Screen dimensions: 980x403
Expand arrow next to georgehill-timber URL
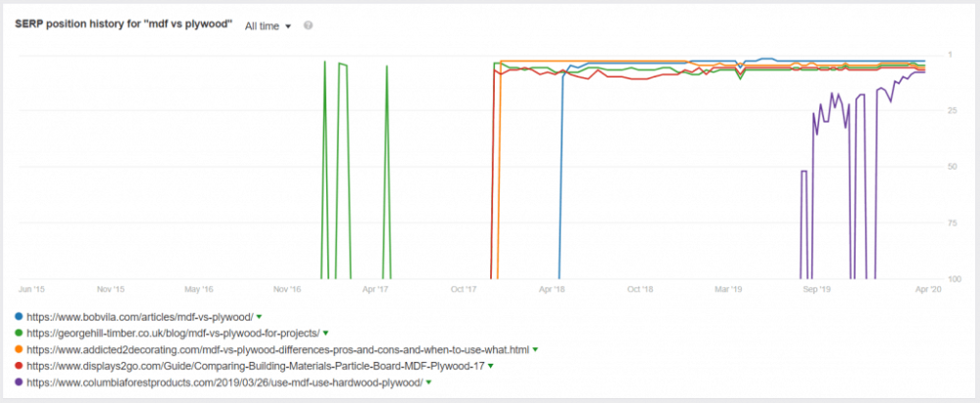(325, 333)
